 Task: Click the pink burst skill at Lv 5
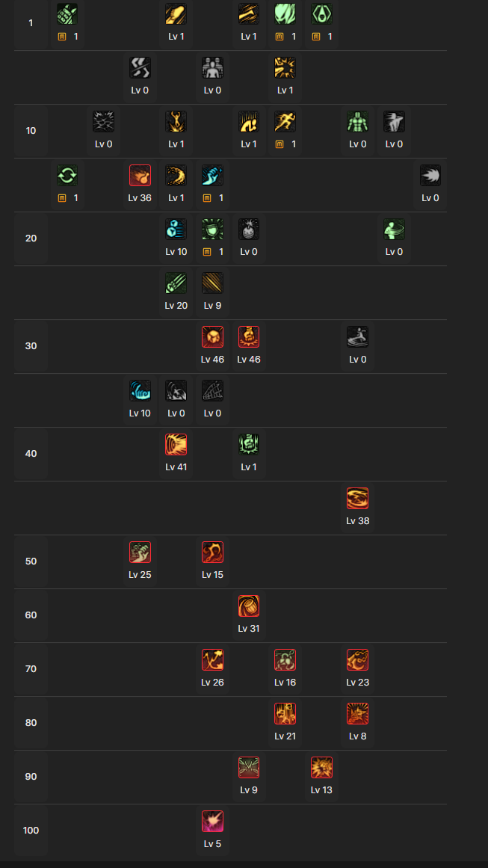(213, 822)
